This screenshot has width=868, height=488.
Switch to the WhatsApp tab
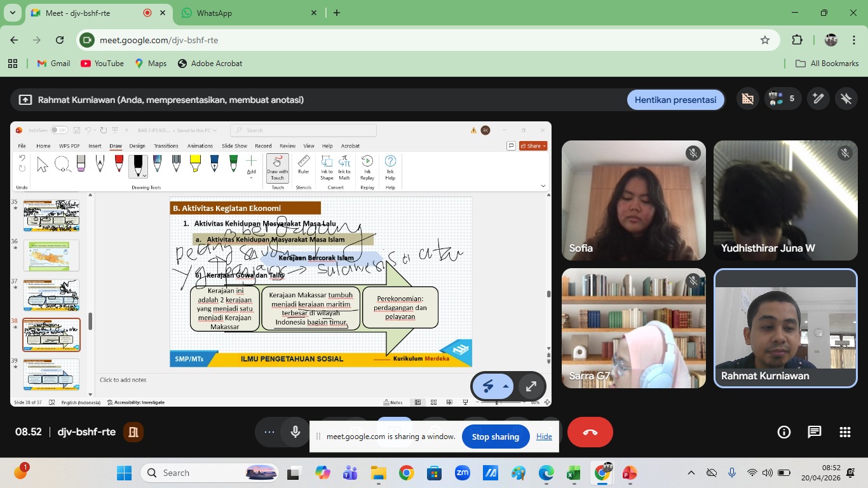click(248, 13)
